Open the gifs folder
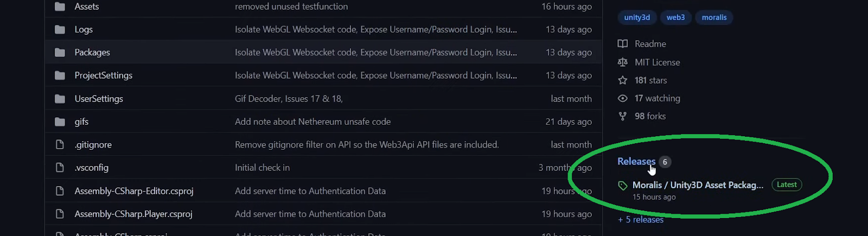 tap(81, 122)
